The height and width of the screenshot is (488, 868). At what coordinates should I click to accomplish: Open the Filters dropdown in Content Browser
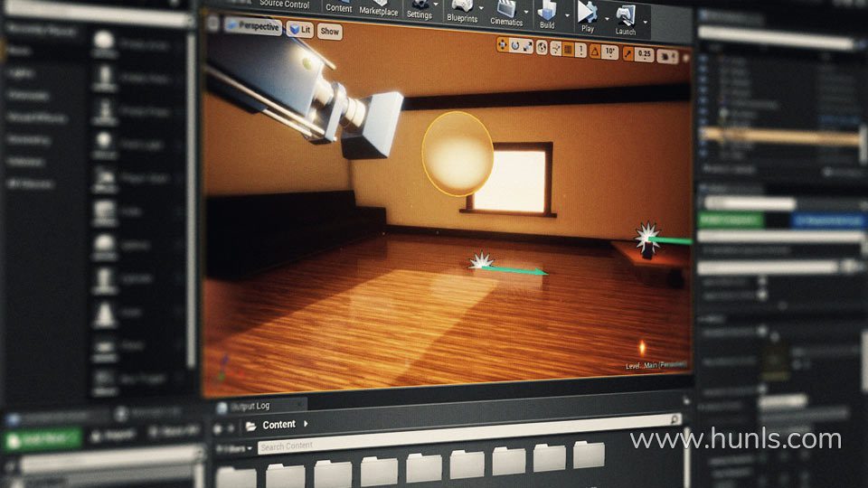(x=234, y=448)
